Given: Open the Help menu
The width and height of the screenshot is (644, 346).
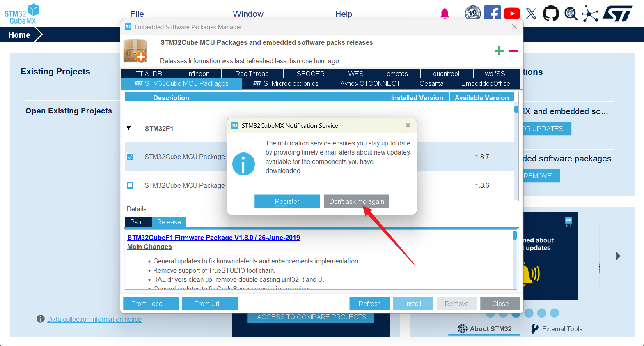Looking at the screenshot, I should (x=344, y=14).
